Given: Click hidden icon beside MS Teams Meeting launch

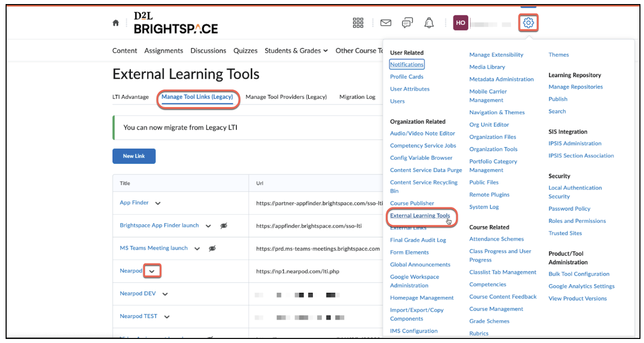Looking at the screenshot, I should pyautogui.click(x=212, y=249).
